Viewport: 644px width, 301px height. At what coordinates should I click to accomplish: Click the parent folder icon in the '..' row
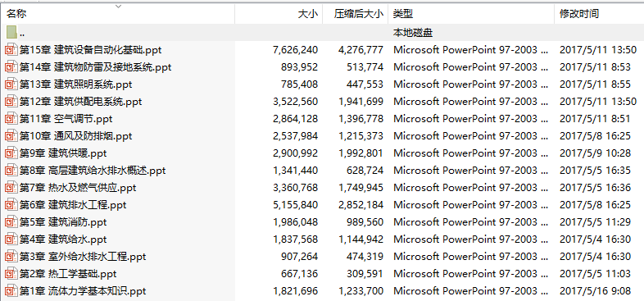click(11, 32)
